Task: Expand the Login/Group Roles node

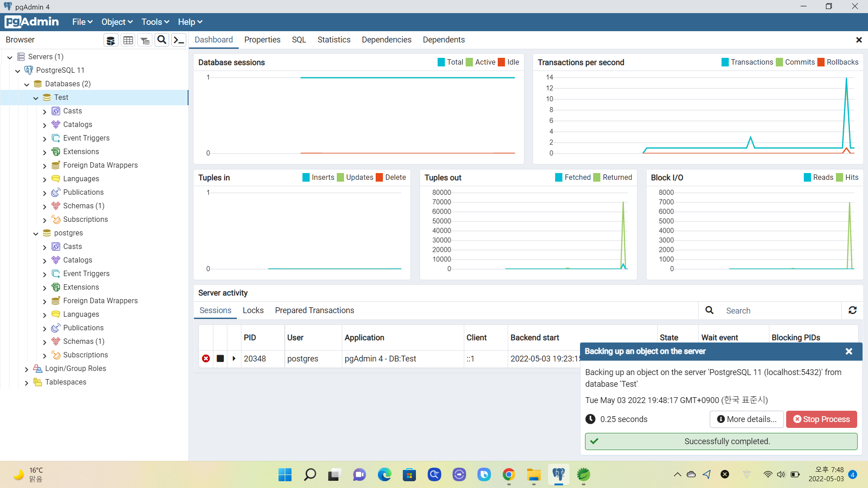Action: pyautogui.click(x=27, y=369)
